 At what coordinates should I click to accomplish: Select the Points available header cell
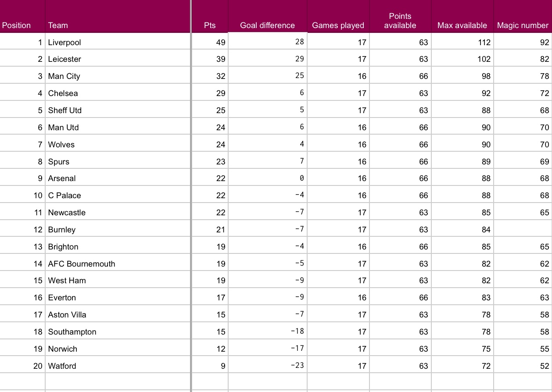(400, 21)
